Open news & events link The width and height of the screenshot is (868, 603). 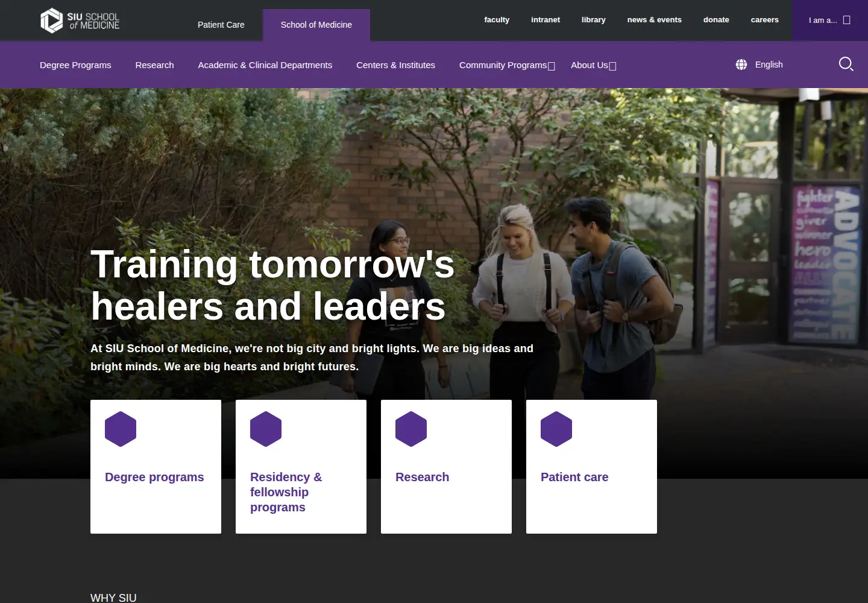[655, 20]
